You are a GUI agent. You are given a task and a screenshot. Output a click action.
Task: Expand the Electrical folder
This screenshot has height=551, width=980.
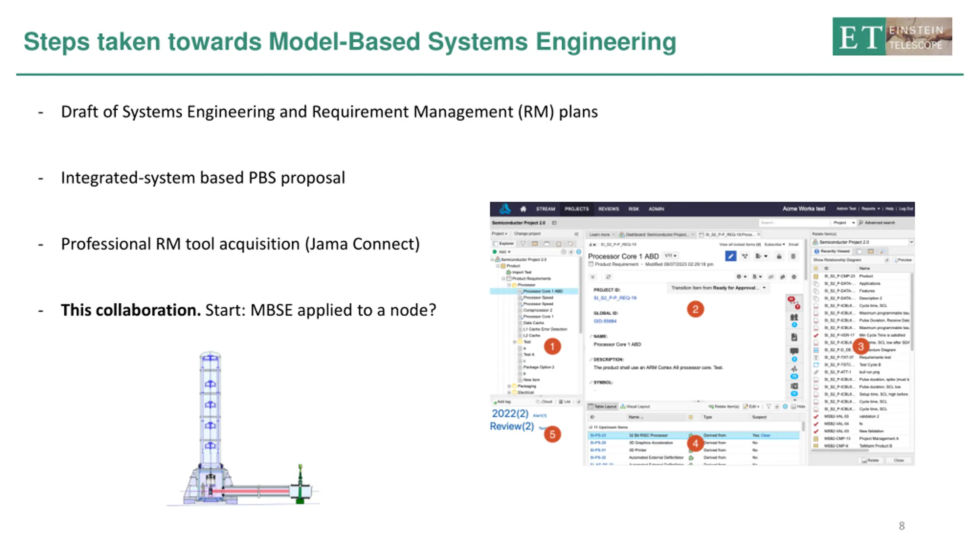(509, 393)
